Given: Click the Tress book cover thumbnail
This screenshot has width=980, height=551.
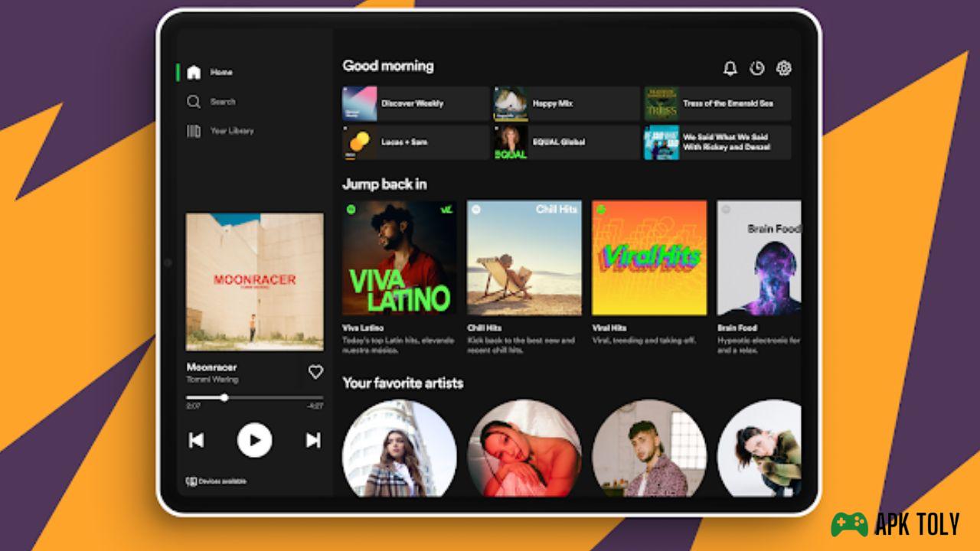Looking at the screenshot, I should tap(661, 103).
